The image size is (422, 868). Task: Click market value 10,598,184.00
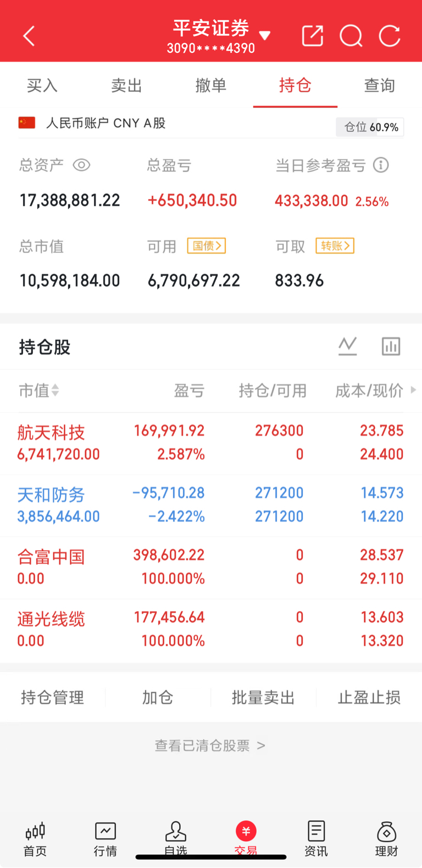[70, 281]
